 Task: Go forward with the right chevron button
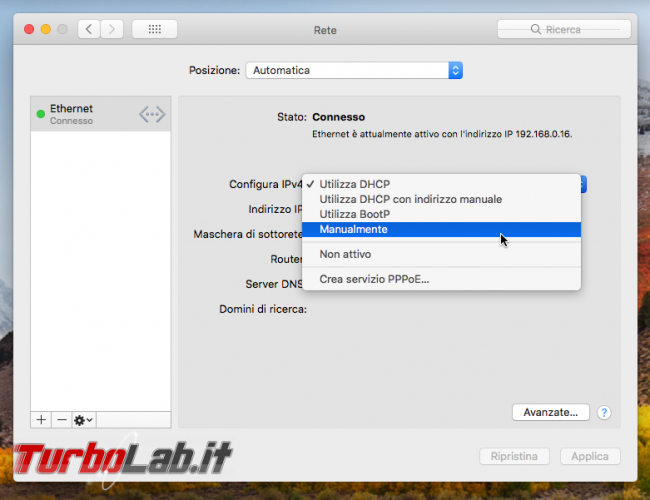point(112,29)
